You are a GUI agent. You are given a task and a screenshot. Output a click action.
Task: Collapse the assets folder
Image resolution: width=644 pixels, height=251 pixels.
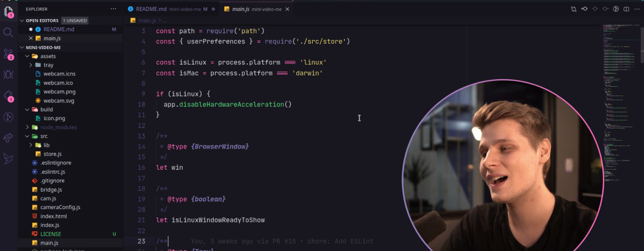coord(27,56)
